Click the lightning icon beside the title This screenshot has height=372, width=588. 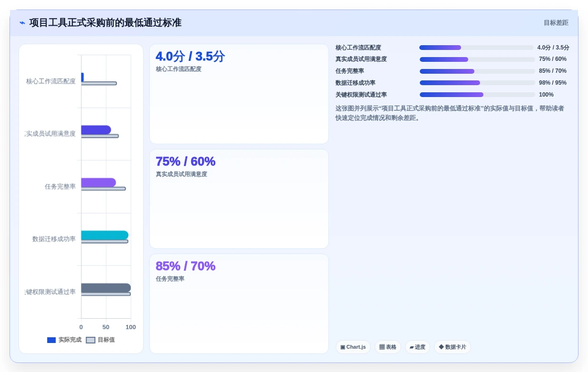point(22,23)
